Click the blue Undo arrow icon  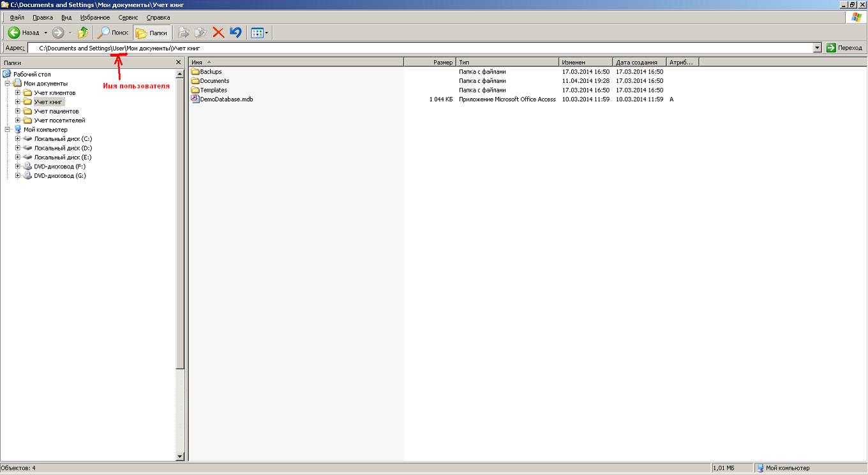[x=236, y=33]
